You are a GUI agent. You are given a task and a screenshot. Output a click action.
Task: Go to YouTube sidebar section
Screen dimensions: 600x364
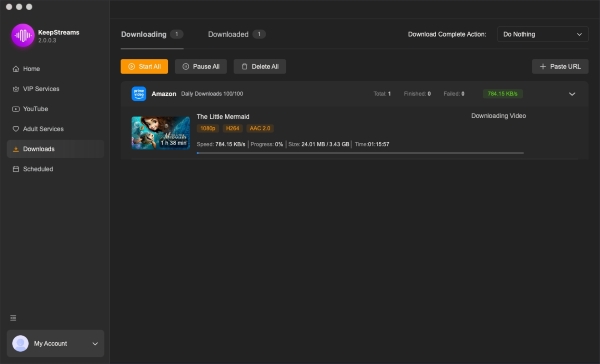[x=55, y=109]
